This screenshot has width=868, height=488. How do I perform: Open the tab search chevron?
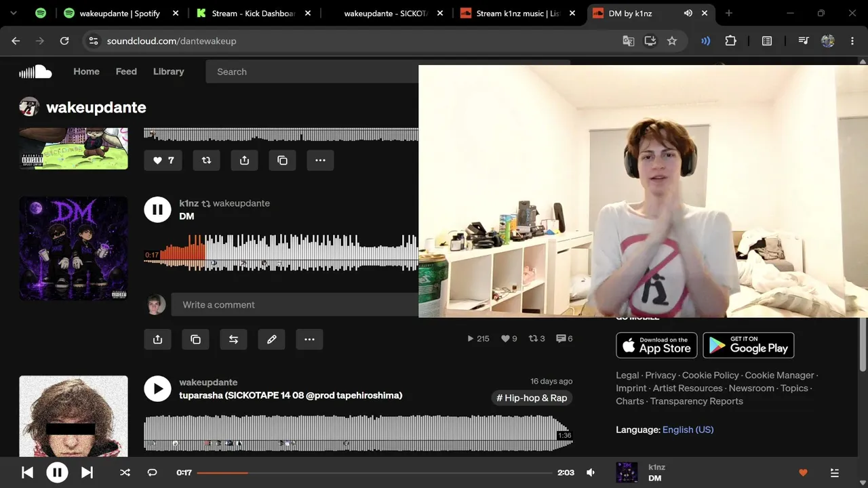coord(13,13)
